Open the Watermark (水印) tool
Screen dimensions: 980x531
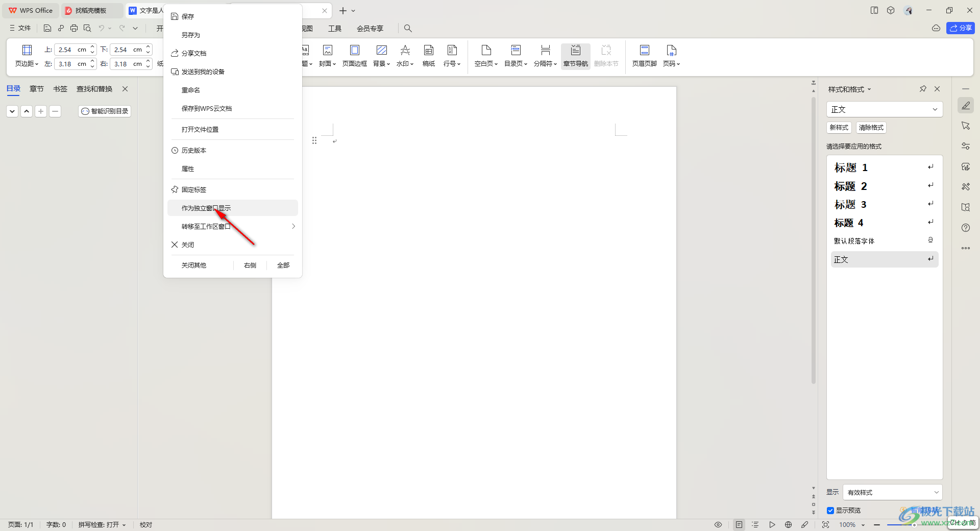pyautogui.click(x=405, y=56)
